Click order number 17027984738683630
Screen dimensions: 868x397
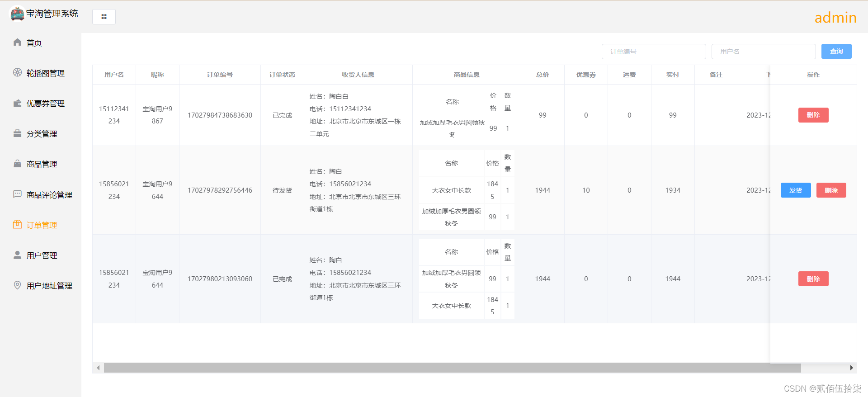(220, 115)
